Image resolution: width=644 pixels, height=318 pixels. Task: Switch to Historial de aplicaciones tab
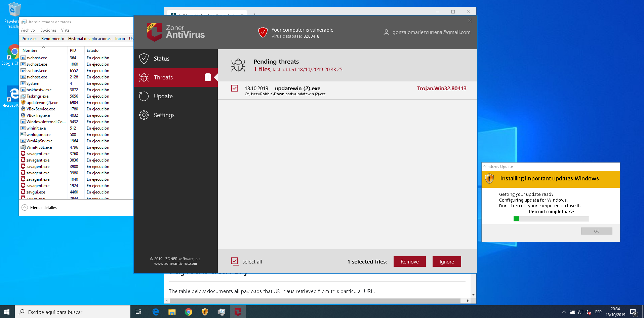coord(90,39)
